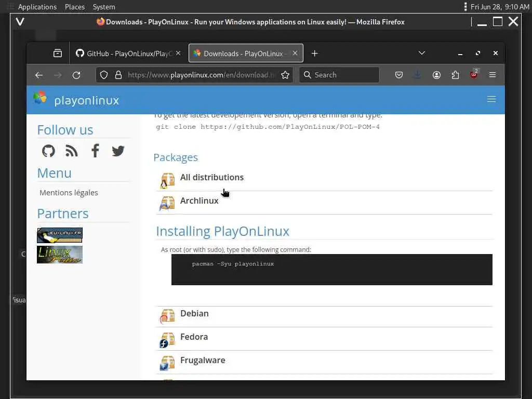Screen dimensions: 532x399
Task: Open the Save to Pocket icon
Action: [399, 75]
